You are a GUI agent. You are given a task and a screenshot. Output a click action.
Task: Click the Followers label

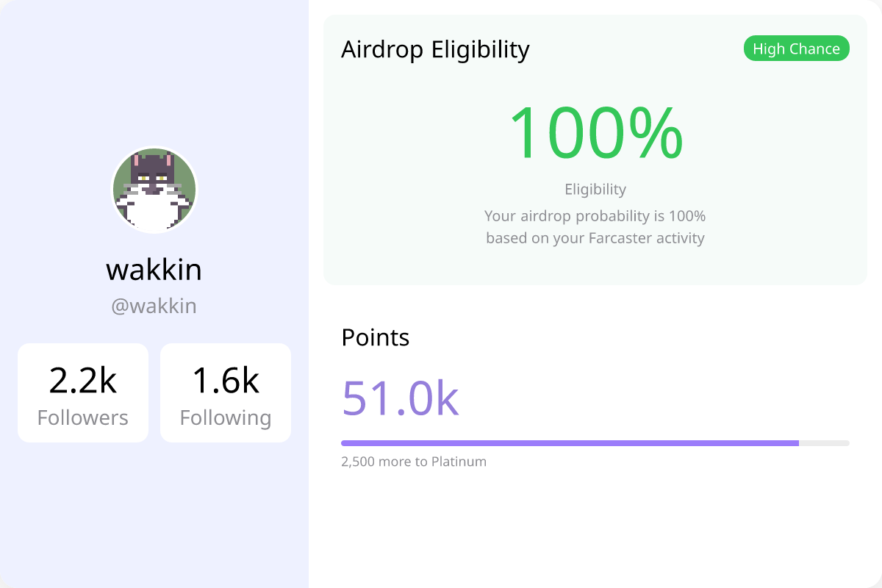tap(83, 417)
